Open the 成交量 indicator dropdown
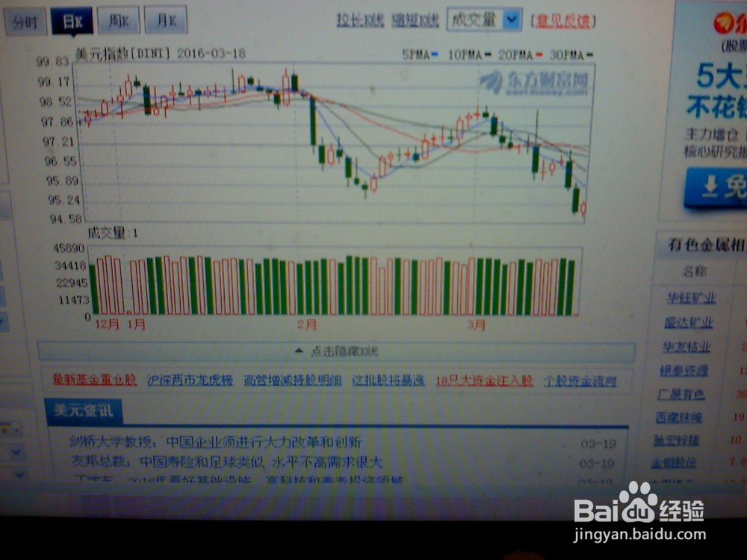The width and height of the screenshot is (747, 560). click(x=484, y=19)
